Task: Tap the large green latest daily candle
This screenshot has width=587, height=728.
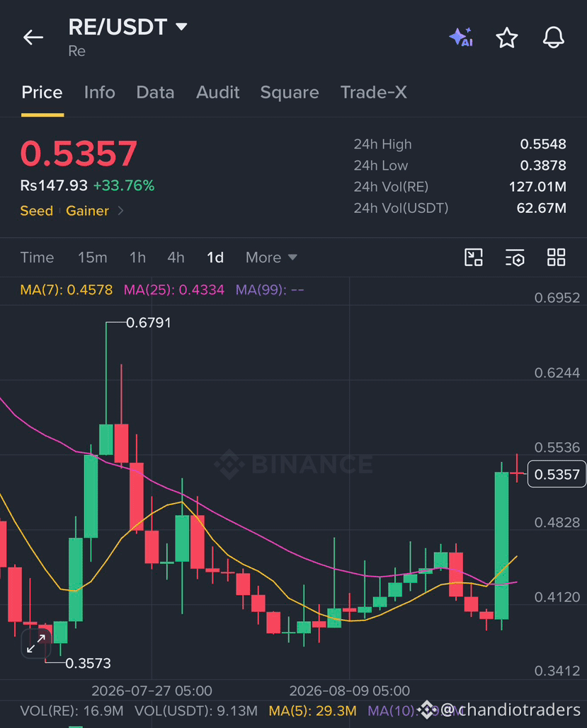Action: click(501, 545)
